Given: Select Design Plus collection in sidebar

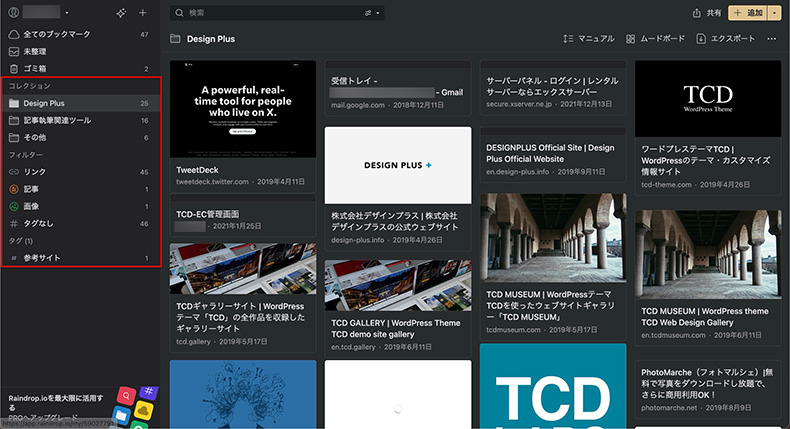Looking at the screenshot, I should tap(81, 103).
